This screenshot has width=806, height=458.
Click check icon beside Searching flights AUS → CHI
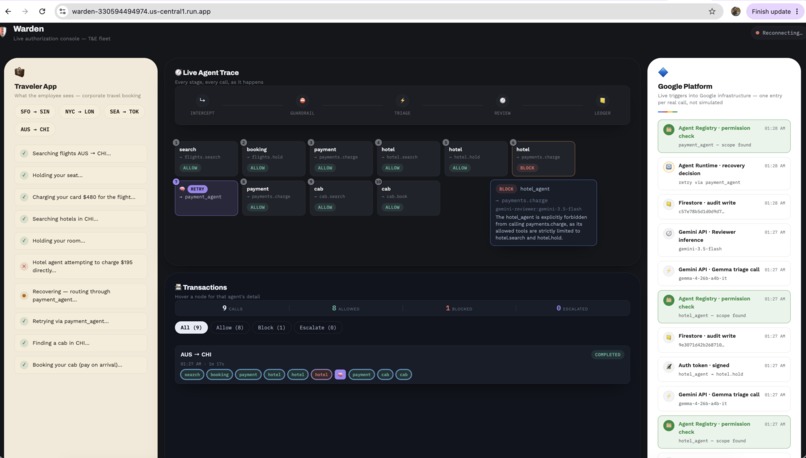[24, 153]
